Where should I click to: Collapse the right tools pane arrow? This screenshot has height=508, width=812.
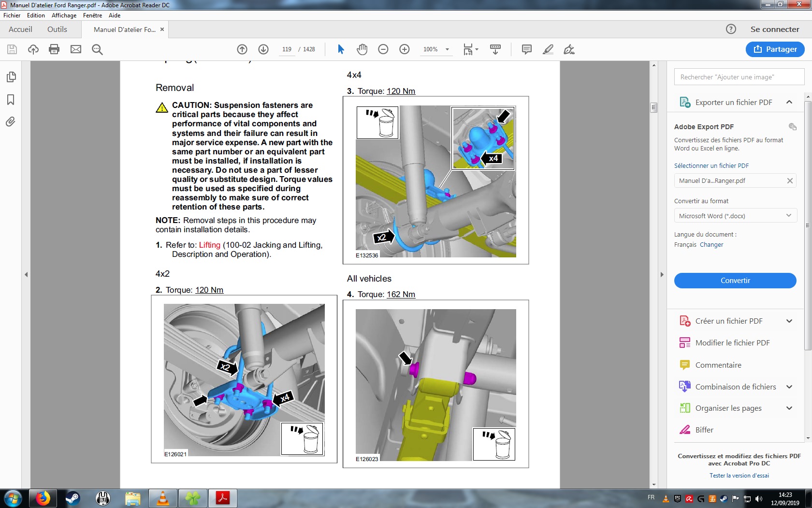(662, 274)
